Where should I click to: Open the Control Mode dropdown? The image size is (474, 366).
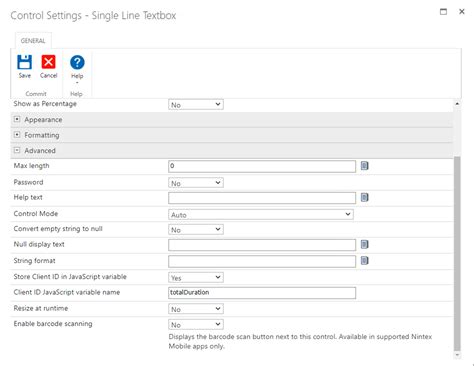click(x=261, y=214)
